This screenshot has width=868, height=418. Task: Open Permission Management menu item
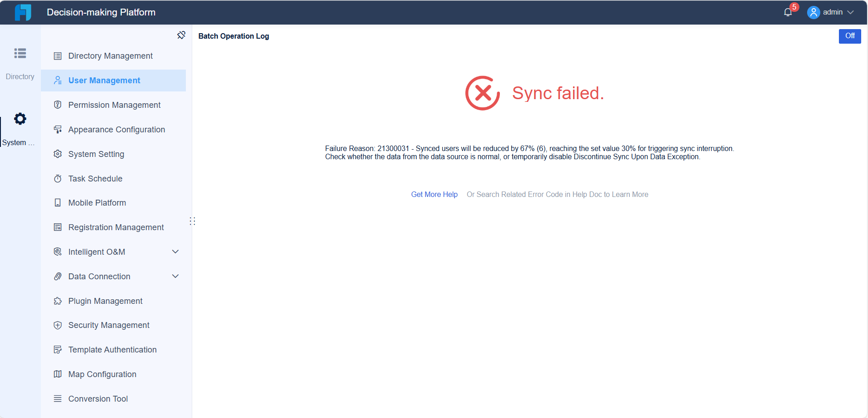[x=114, y=105]
